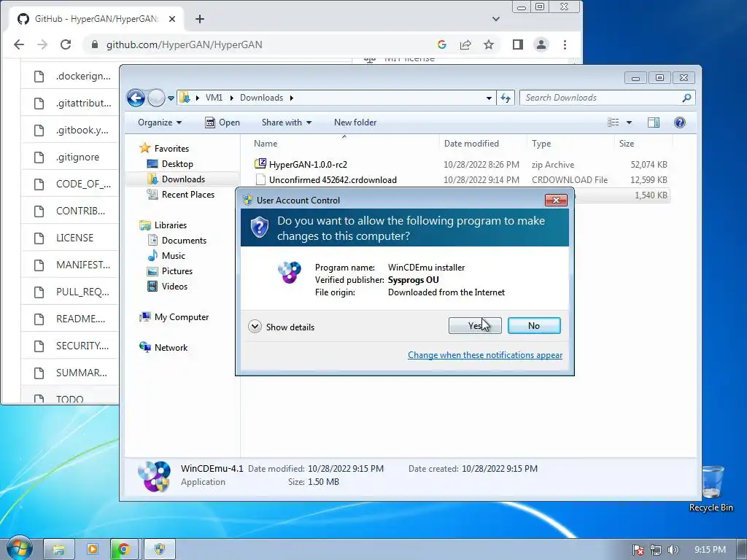Click Chrome icon in taskbar
This screenshot has height=560, width=747.
[124, 550]
